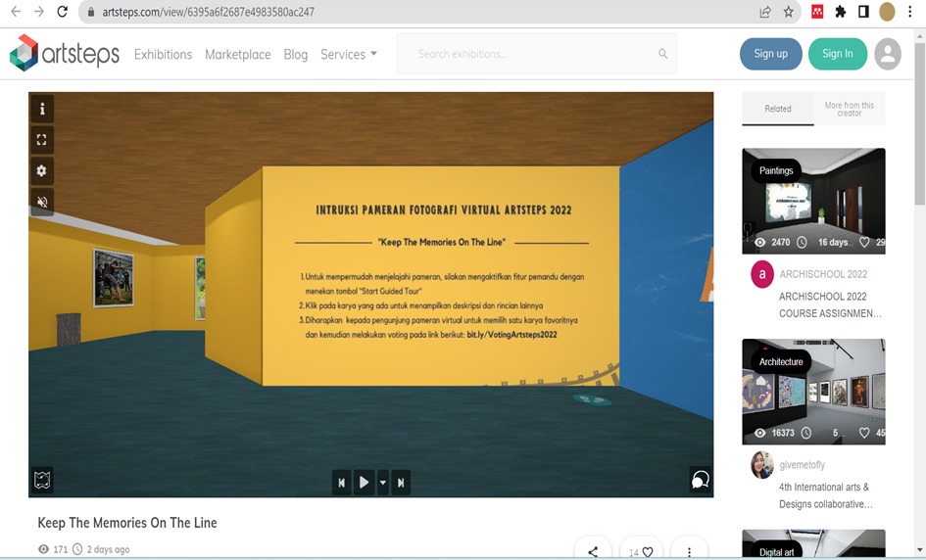Expand the tour options dropdown arrow

[383, 482]
